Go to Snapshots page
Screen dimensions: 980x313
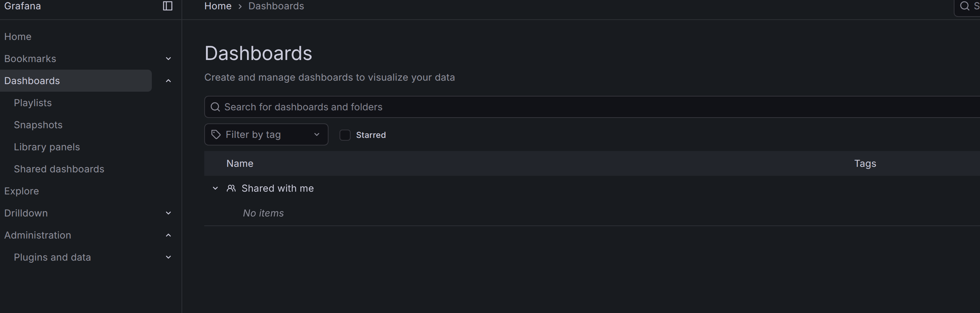pyautogui.click(x=38, y=125)
